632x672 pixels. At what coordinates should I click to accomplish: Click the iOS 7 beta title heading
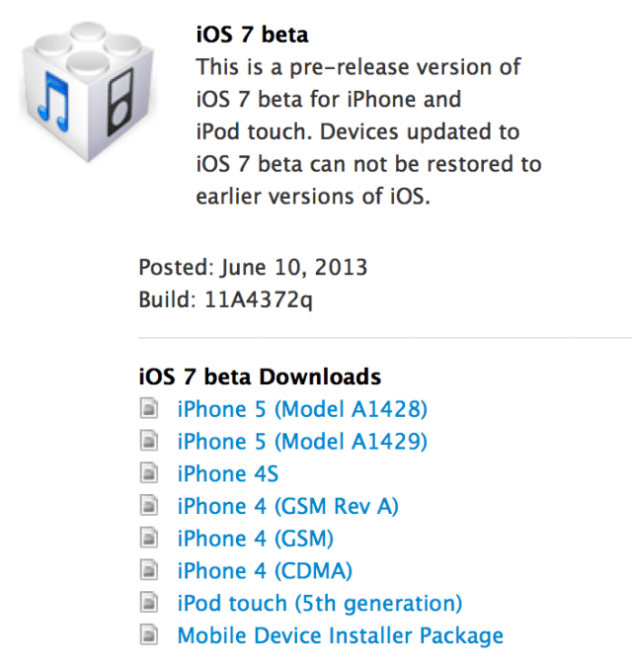(x=252, y=35)
